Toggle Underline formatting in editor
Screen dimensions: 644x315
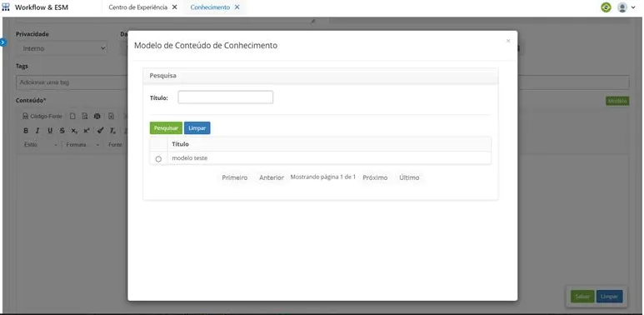point(50,131)
